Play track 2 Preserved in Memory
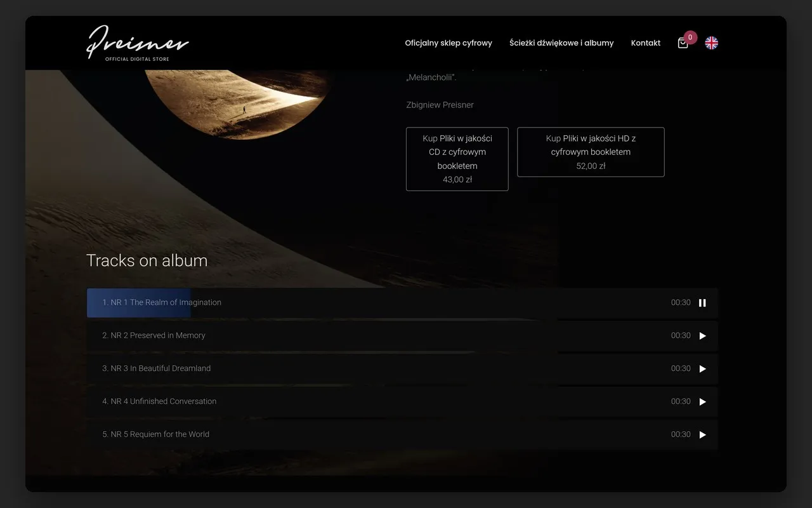The image size is (812, 508). point(702,336)
